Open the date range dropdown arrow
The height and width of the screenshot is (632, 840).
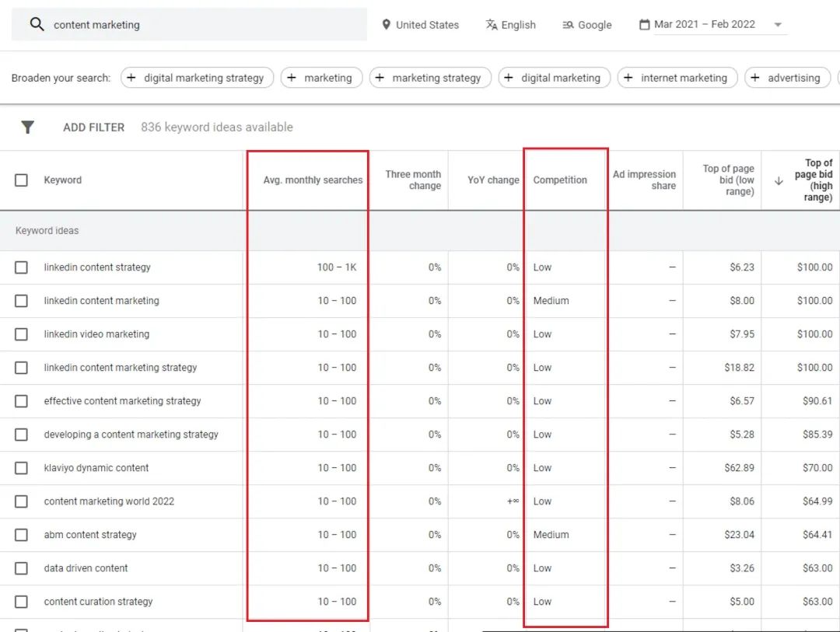pyautogui.click(x=778, y=25)
